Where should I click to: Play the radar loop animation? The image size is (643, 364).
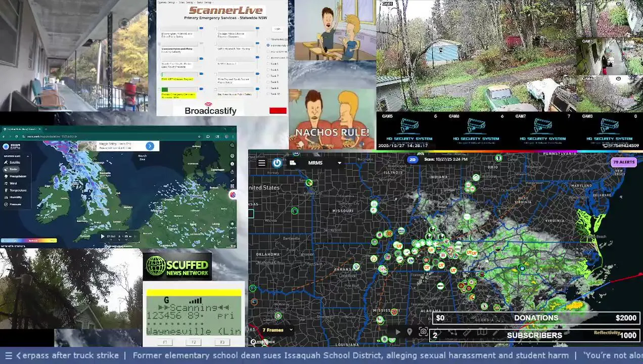click(398, 332)
